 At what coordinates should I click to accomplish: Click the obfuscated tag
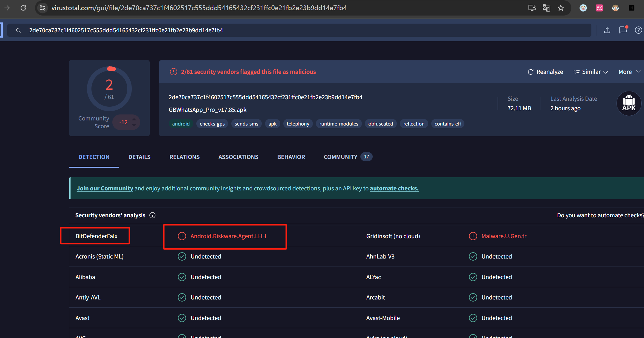381,124
